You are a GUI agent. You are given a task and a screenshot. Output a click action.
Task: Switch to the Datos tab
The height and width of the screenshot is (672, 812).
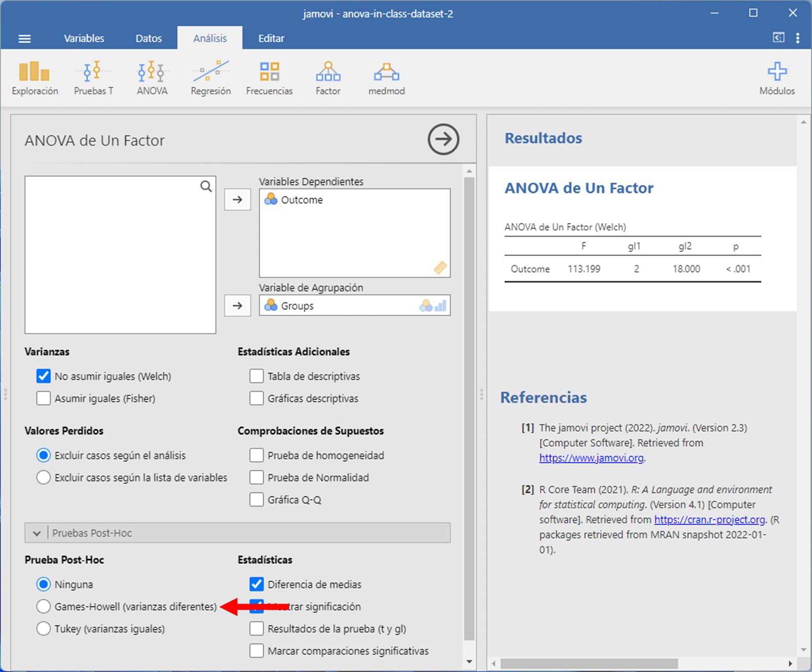pos(149,39)
